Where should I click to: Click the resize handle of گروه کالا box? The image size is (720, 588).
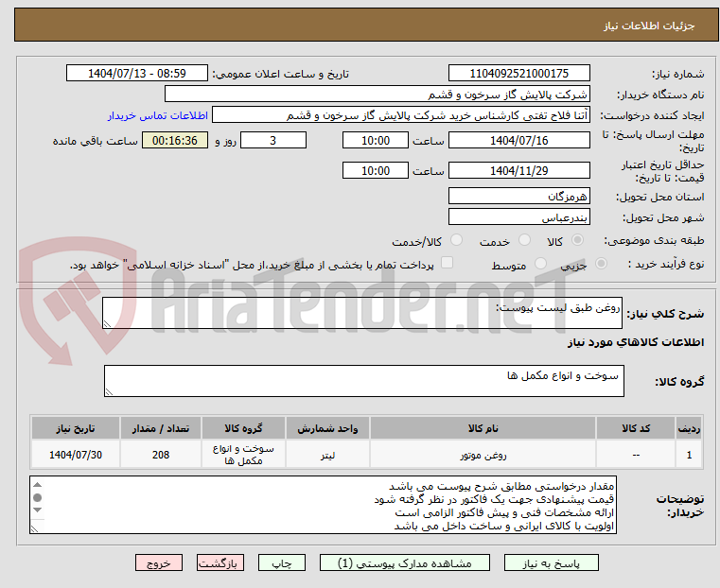coord(109,391)
